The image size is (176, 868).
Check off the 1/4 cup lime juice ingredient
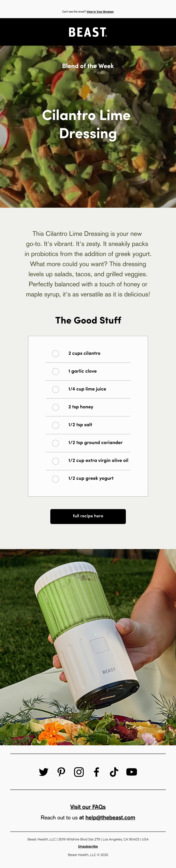click(x=56, y=390)
